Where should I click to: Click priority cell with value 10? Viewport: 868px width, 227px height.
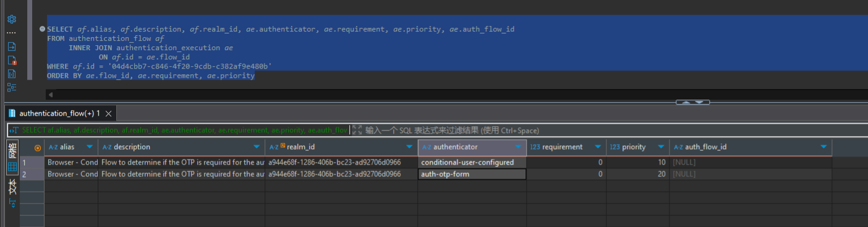637,163
